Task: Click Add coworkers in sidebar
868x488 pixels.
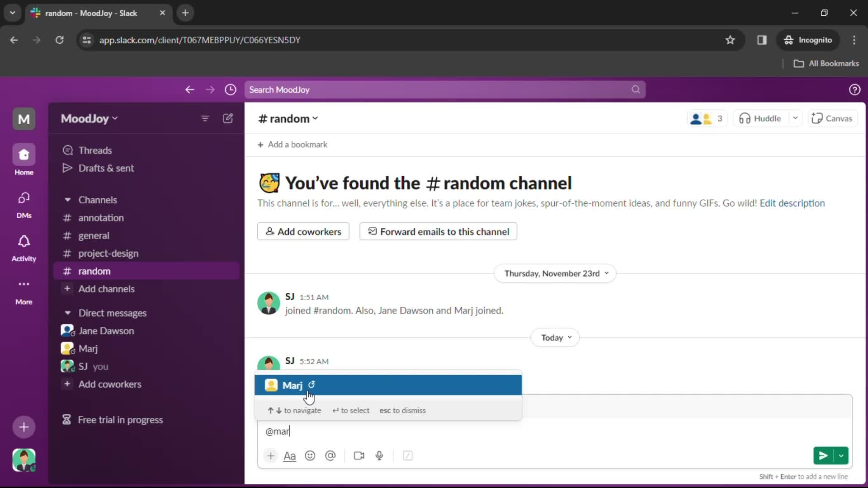Action: coord(146,385)
